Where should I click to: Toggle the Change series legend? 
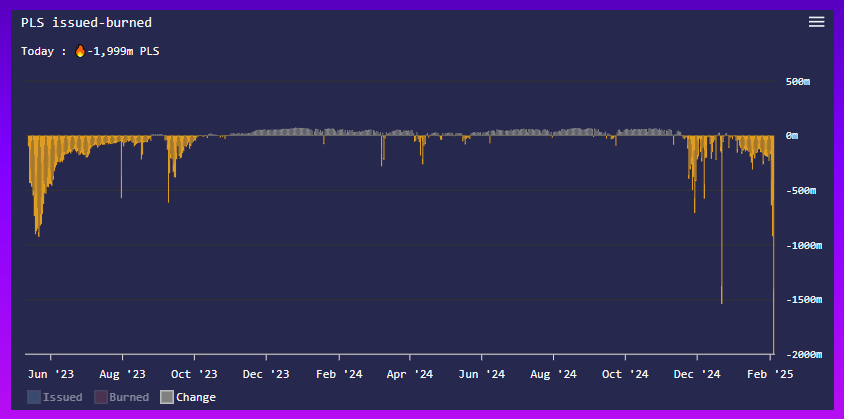[188, 397]
